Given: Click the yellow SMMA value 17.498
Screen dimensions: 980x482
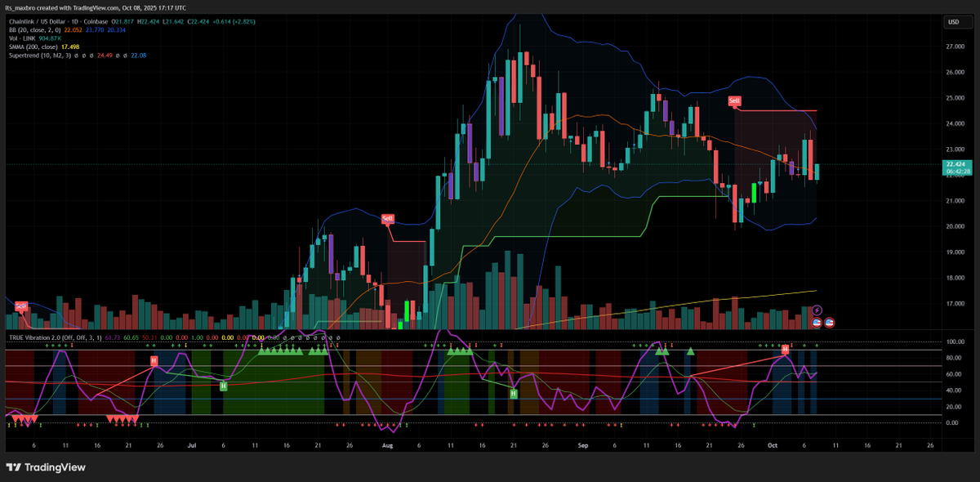Looking at the screenshot, I should coord(72,46).
